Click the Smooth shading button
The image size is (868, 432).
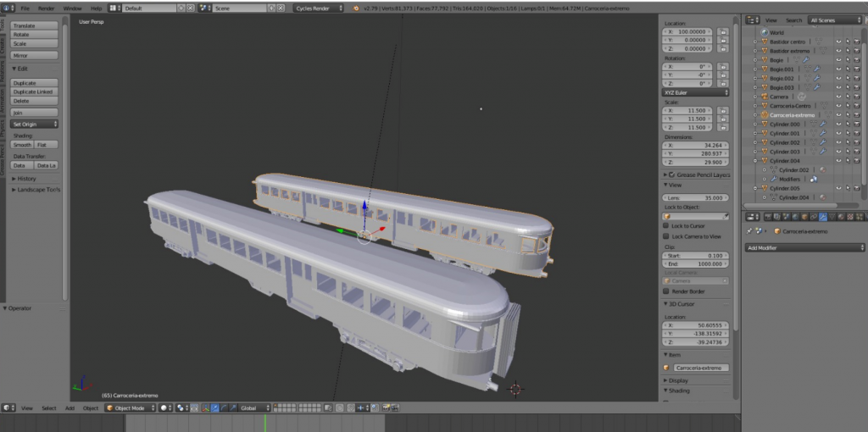(22, 145)
